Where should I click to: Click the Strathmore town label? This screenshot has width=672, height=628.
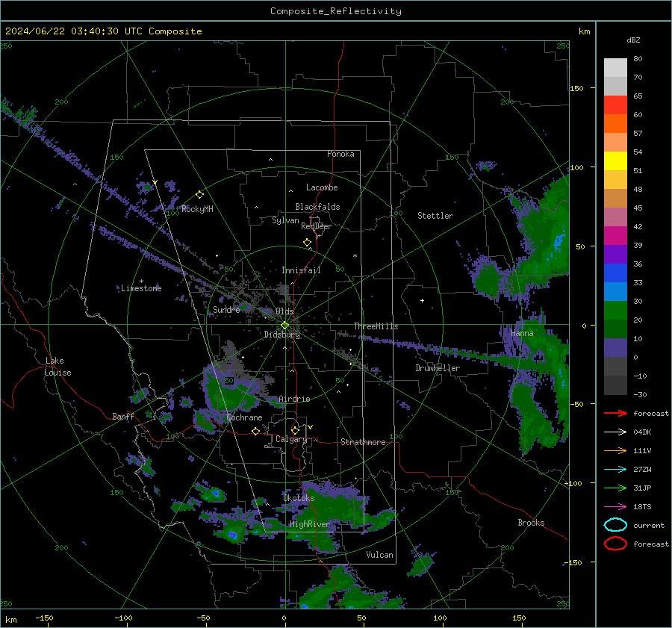[363, 442]
